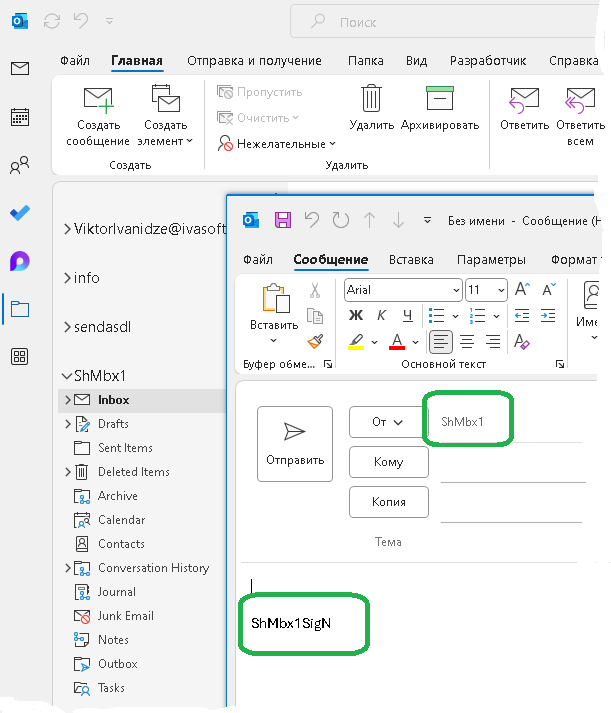Open Нежелательные (junk) dropdown
Viewport: 611px width, 713px height.
click(276, 144)
